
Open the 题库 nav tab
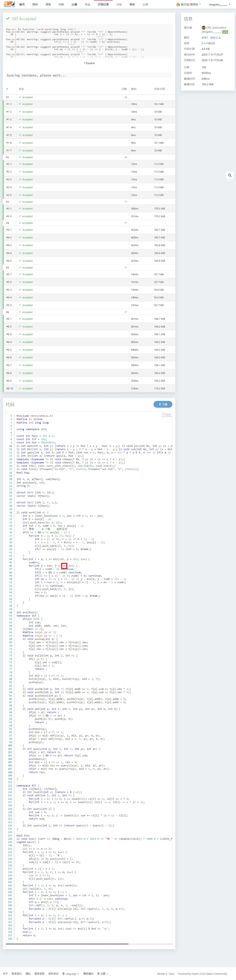coord(35,5)
